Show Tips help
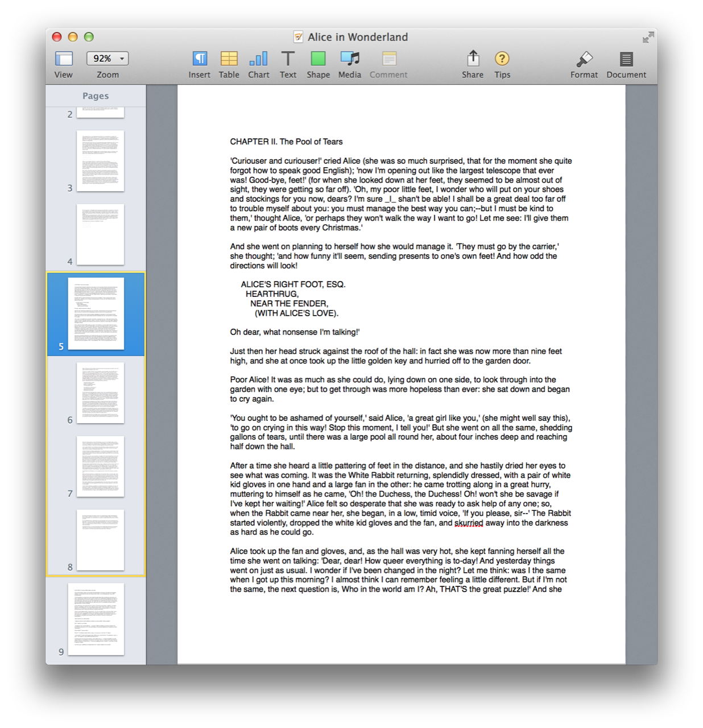Screen dimensions: 703x728 (x=502, y=59)
